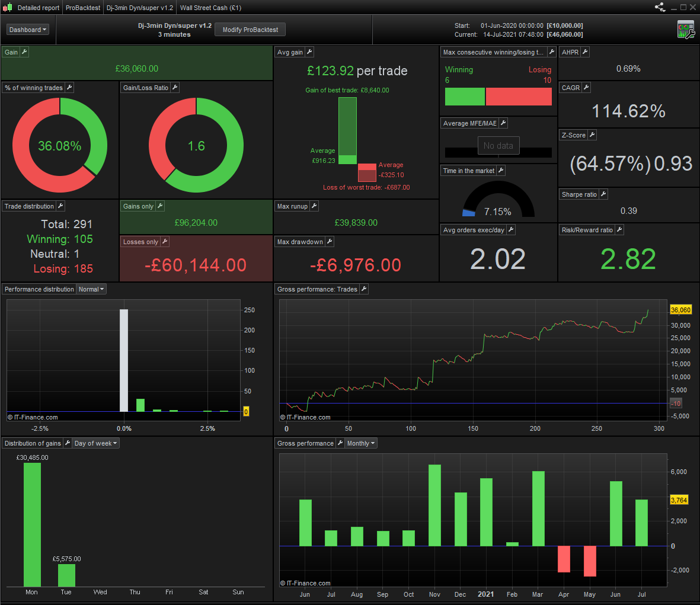This screenshot has height=605, width=700.
Task: Open settings wrench for Gain/Loss Ratio
Action: (175, 88)
